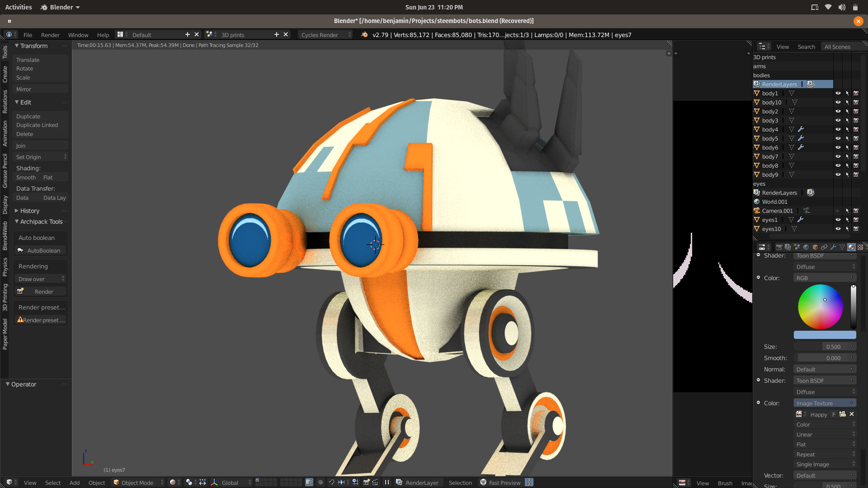Click the color value brightness slider
Screen dimensions: 868x488
click(854, 307)
